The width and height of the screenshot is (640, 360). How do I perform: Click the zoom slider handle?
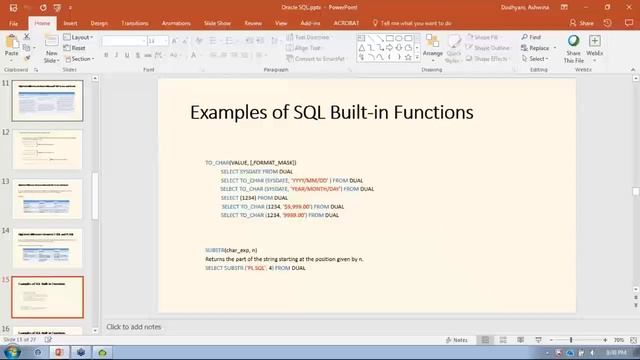(x=571, y=340)
